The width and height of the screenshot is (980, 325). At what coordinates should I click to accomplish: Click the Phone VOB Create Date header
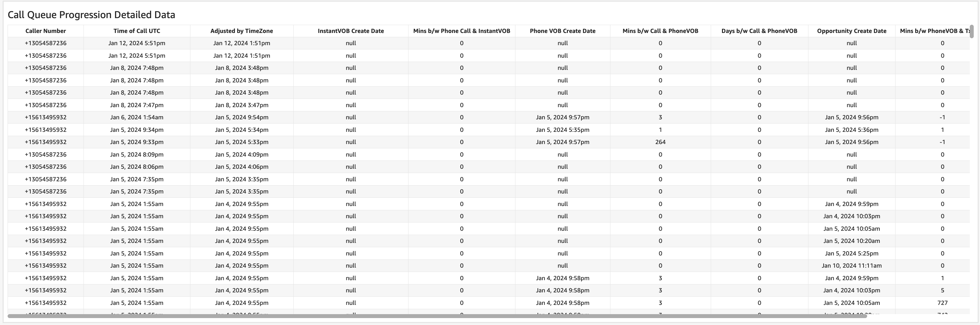tap(562, 31)
